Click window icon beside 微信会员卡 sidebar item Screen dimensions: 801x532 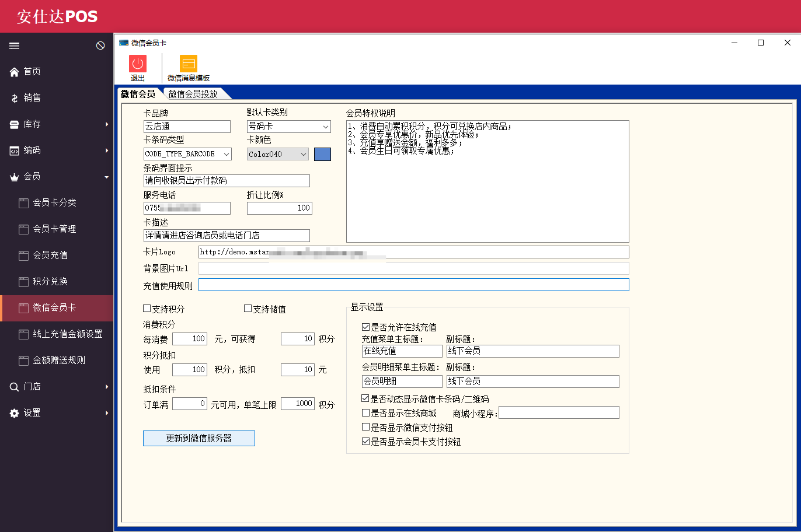23,308
